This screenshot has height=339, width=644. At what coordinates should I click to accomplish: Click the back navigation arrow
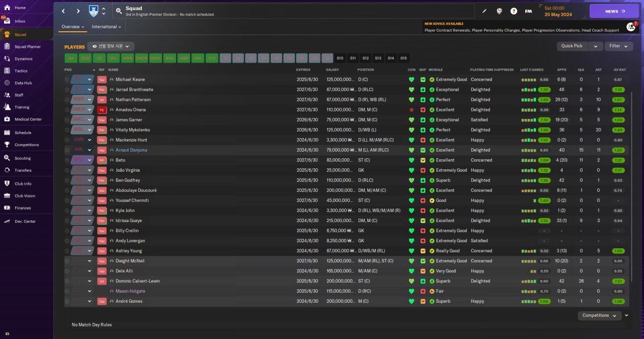click(x=63, y=11)
